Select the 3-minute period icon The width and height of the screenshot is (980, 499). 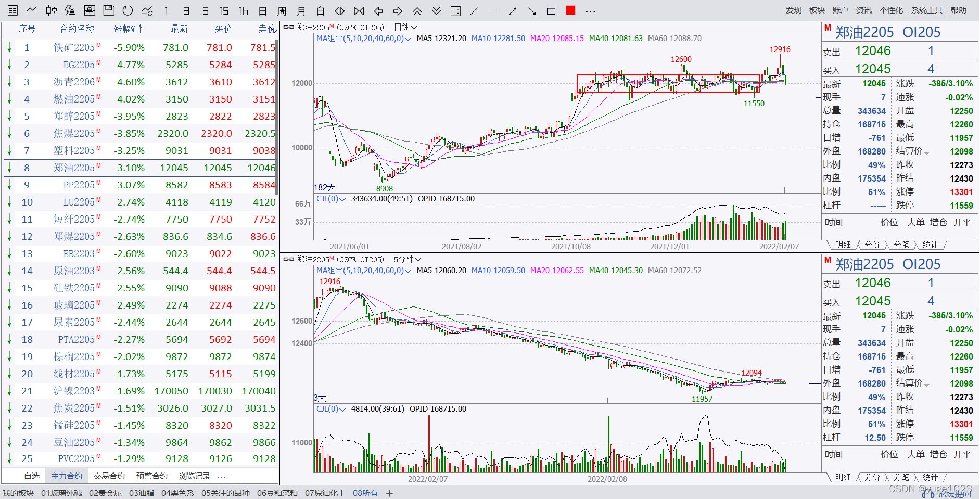[x=186, y=10]
